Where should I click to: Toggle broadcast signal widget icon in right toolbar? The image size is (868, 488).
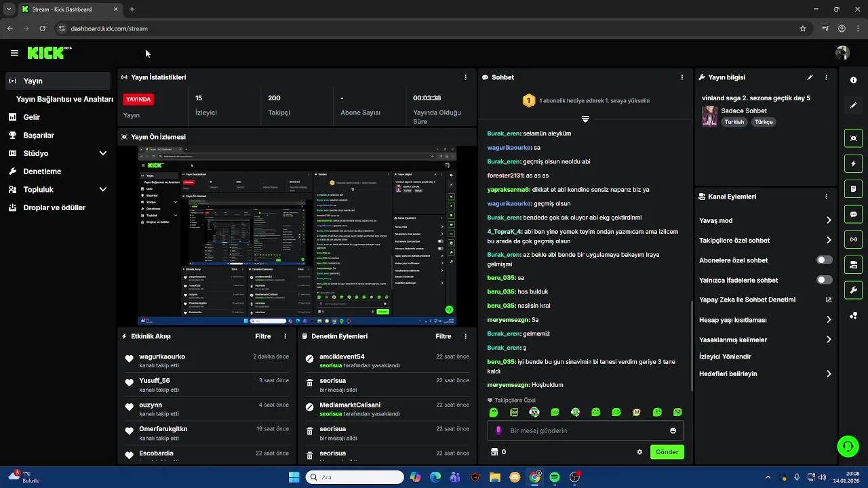point(853,239)
